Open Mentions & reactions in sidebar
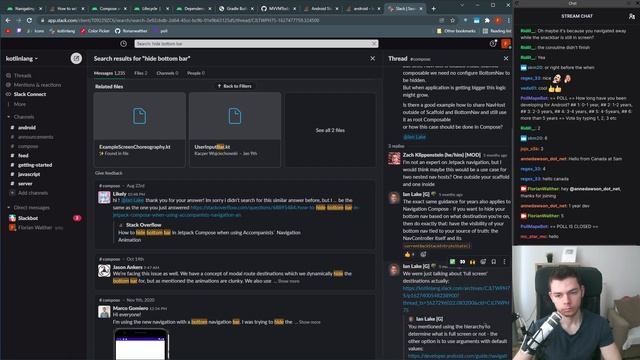Image resolution: width=640 pixels, height=360 pixels. 37,85
